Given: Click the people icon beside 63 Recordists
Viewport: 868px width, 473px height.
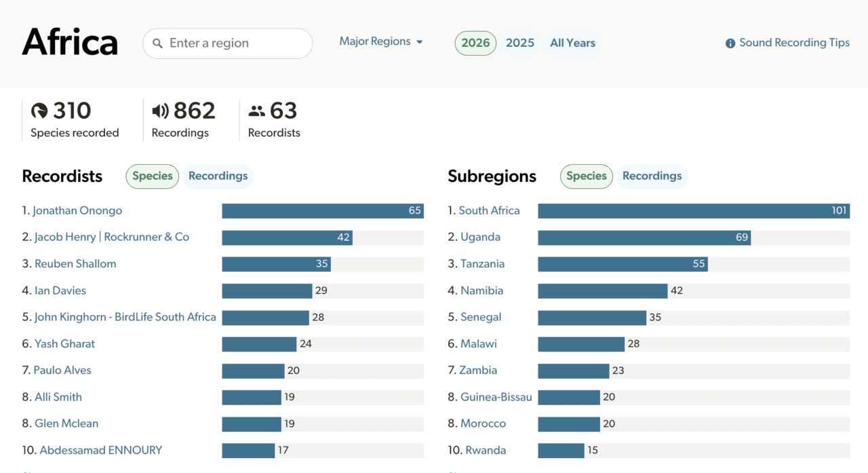Looking at the screenshot, I should pos(256,111).
